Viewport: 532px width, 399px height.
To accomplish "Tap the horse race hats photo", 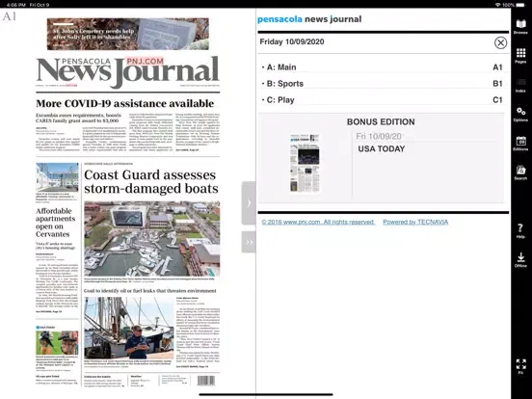I will (x=57, y=343).
